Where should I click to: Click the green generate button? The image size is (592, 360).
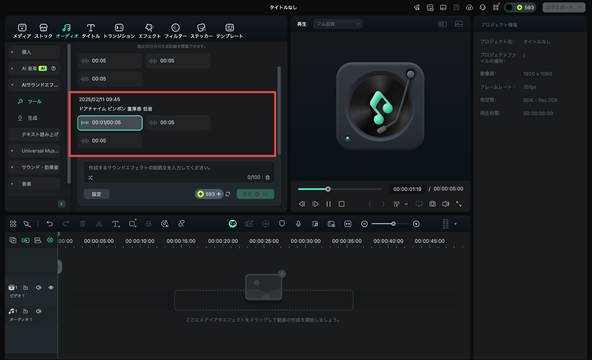point(255,194)
